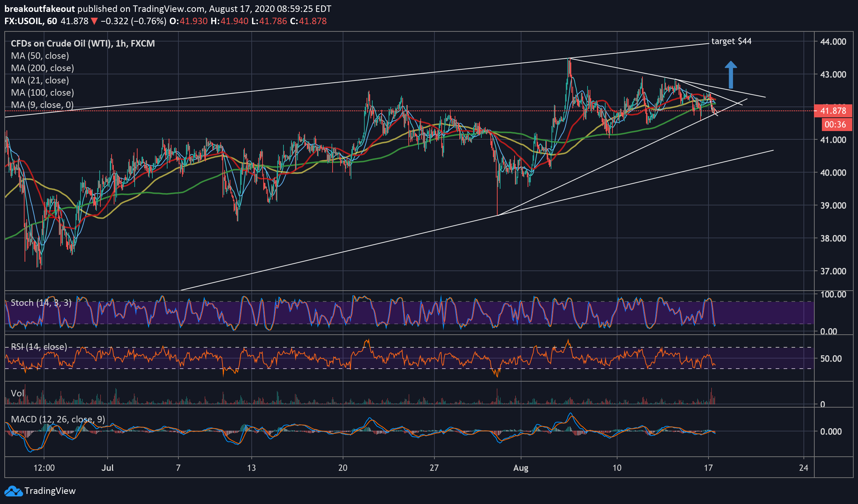Click the TradingView cloud logo icon
This screenshot has height=504, width=858.
coord(13,491)
